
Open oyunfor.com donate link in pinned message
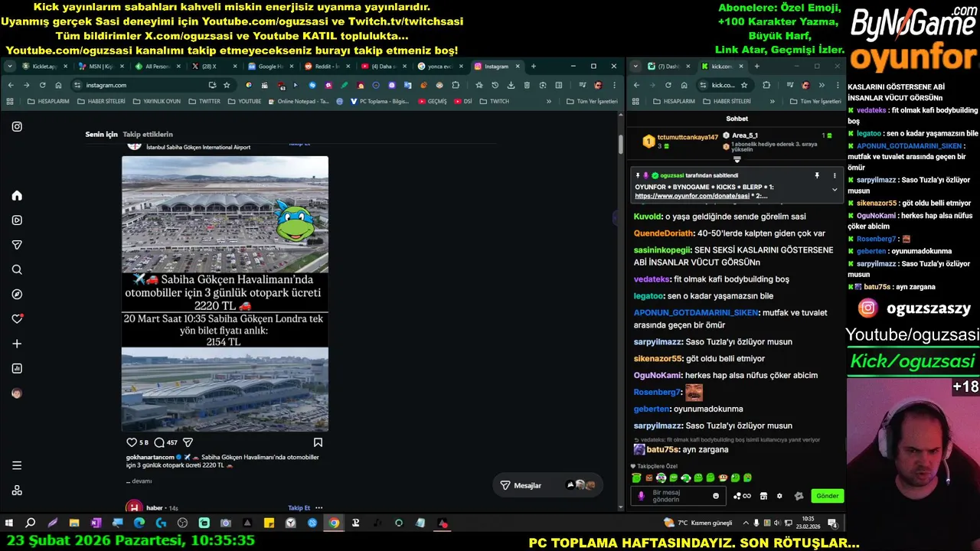[692, 196]
